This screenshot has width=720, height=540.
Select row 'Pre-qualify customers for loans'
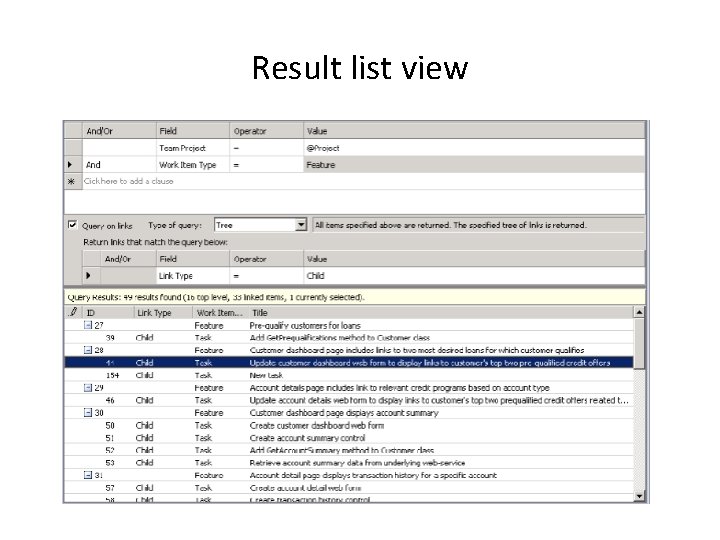point(349,325)
